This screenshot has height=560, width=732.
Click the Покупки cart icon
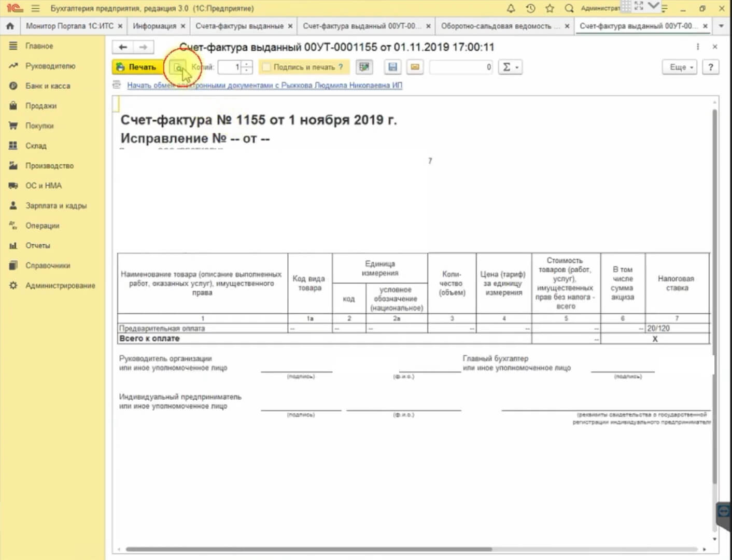[x=13, y=125]
